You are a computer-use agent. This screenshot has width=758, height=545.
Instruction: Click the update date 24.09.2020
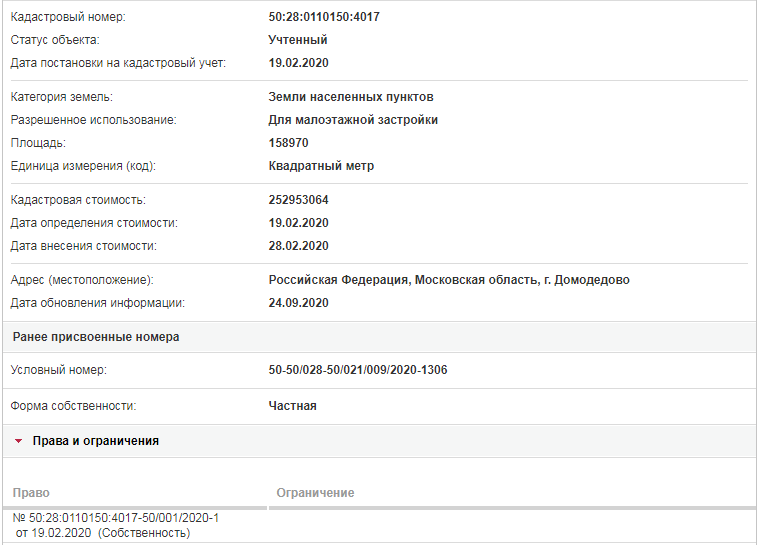pyautogui.click(x=298, y=303)
